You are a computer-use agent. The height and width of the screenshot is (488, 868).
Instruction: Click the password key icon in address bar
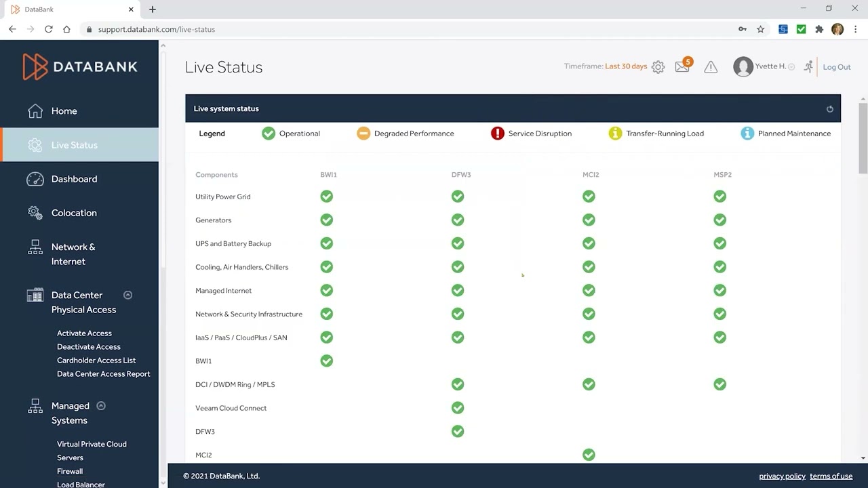(x=743, y=29)
